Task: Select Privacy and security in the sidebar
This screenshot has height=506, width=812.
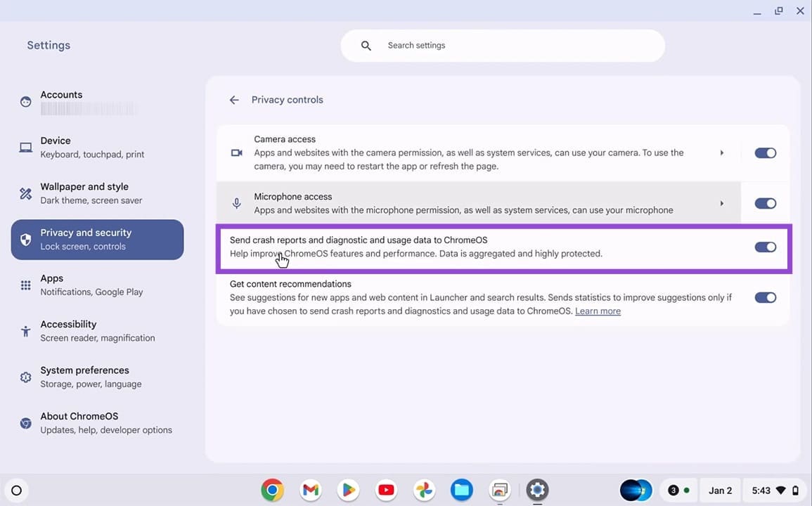Action: tap(86, 239)
